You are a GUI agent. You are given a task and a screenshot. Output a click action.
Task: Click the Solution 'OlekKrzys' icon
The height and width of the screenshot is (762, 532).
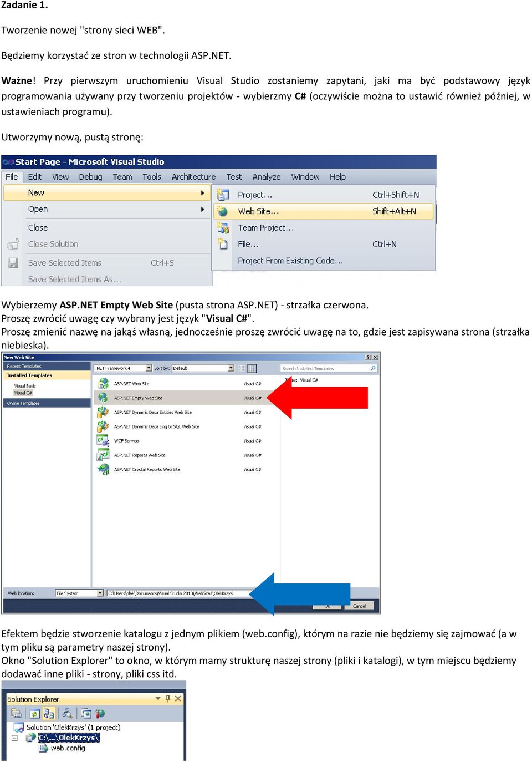click(x=19, y=727)
